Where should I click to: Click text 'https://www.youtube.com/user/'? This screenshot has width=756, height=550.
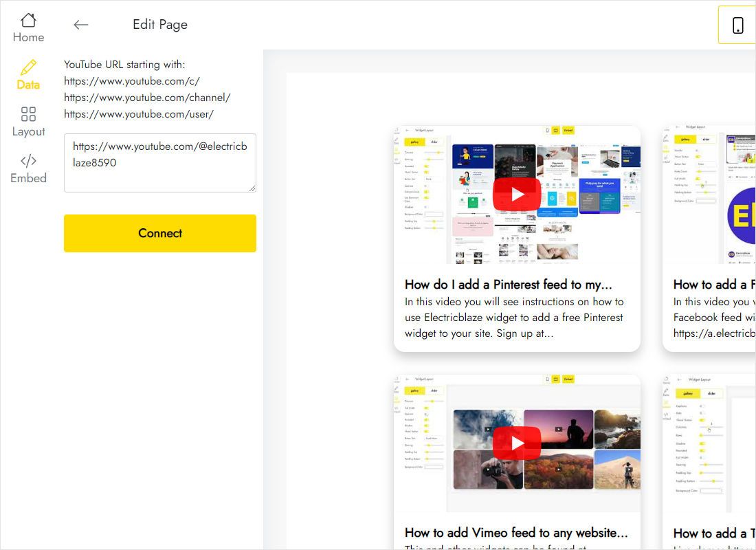pos(139,114)
